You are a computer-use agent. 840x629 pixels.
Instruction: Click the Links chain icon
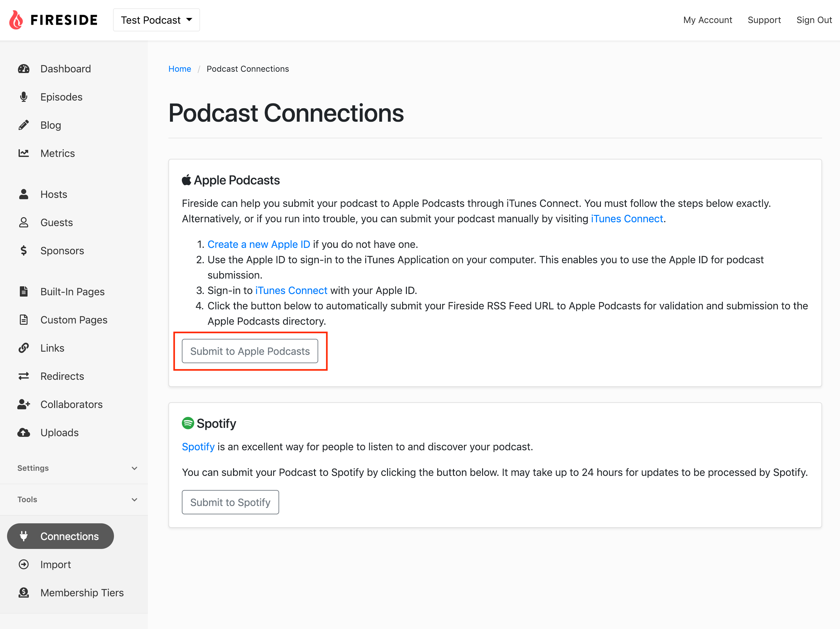click(24, 347)
